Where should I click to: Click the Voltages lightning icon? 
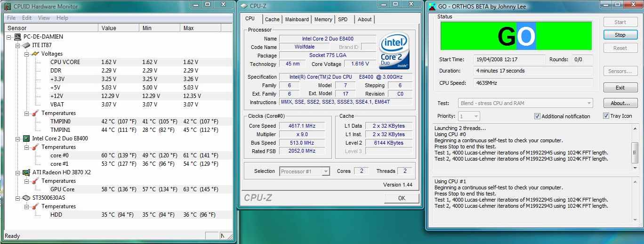[35, 54]
